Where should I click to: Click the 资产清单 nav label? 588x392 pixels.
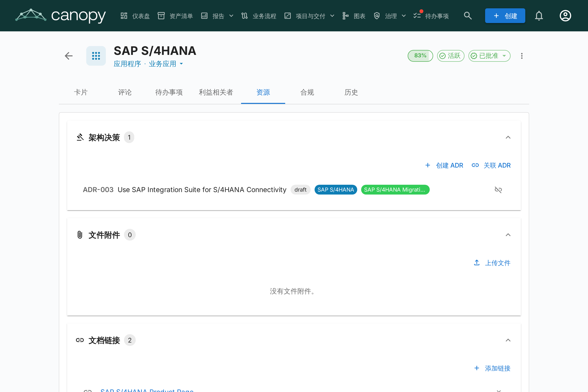tap(181, 16)
